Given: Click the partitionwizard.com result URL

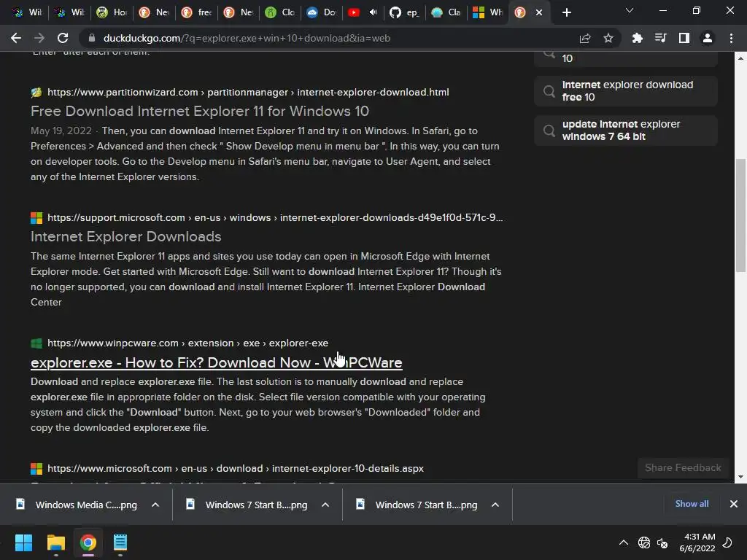Looking at the screenshot, I should 248,92.
